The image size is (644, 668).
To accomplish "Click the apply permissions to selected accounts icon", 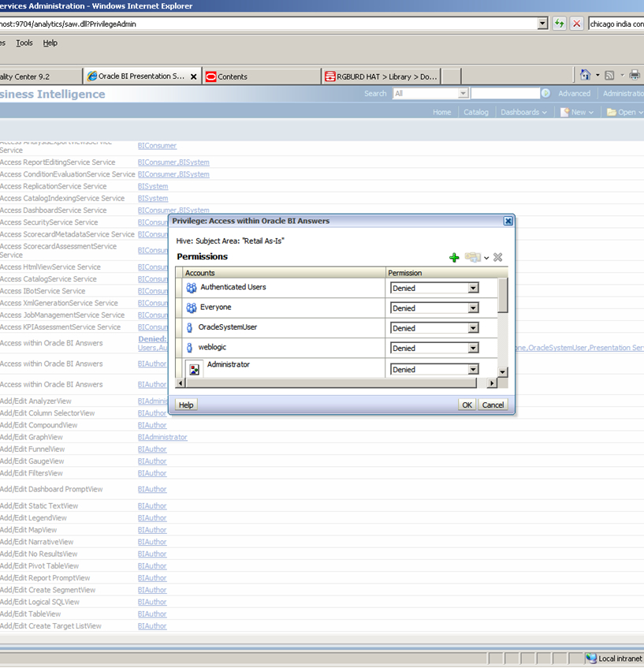I will click(x=472, y=257).
